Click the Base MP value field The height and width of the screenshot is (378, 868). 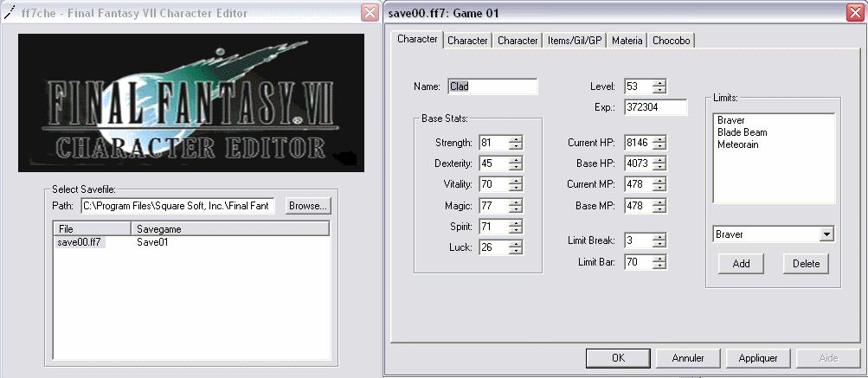coord(639,206)
